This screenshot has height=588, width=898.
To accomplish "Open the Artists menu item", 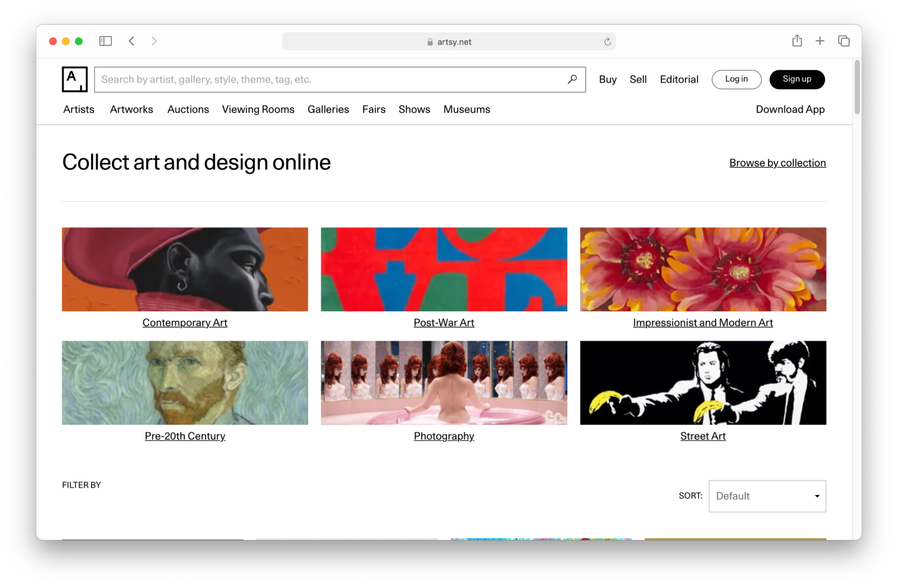I will pos(79,110).
